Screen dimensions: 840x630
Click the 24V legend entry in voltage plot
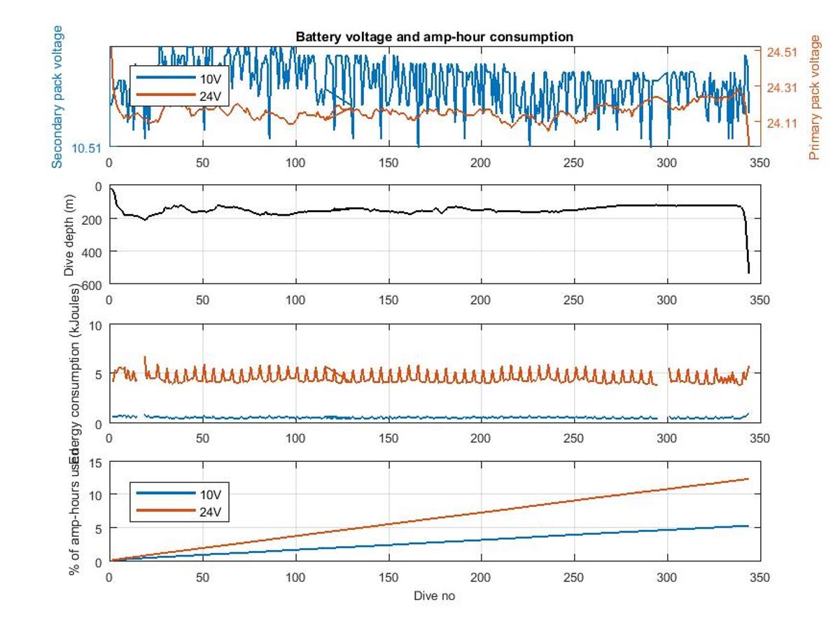pos(181,95)
